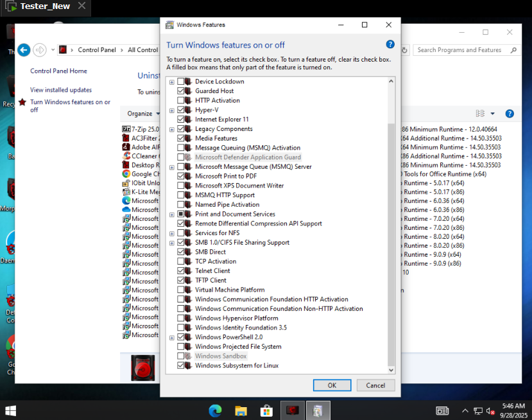532x420 pixels.
Task: Click the search magnifier icon in Programs and Features
Action: pos(513,50)
